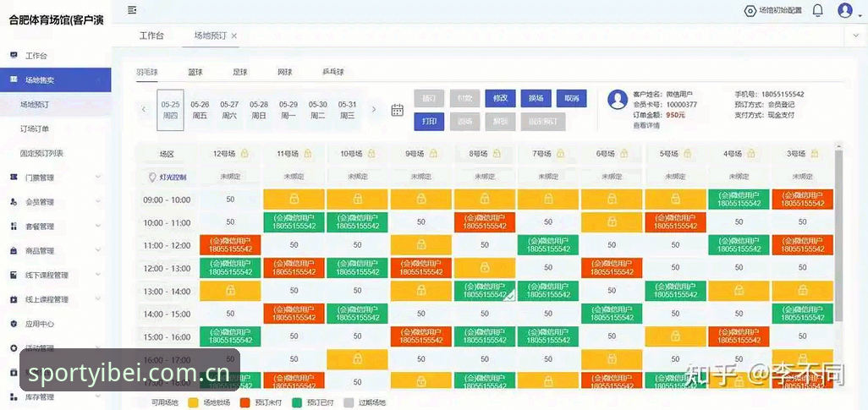Collapse the sidebar with the hamburger icon
The width and height of the screenshot is (868, 410).
132,10
